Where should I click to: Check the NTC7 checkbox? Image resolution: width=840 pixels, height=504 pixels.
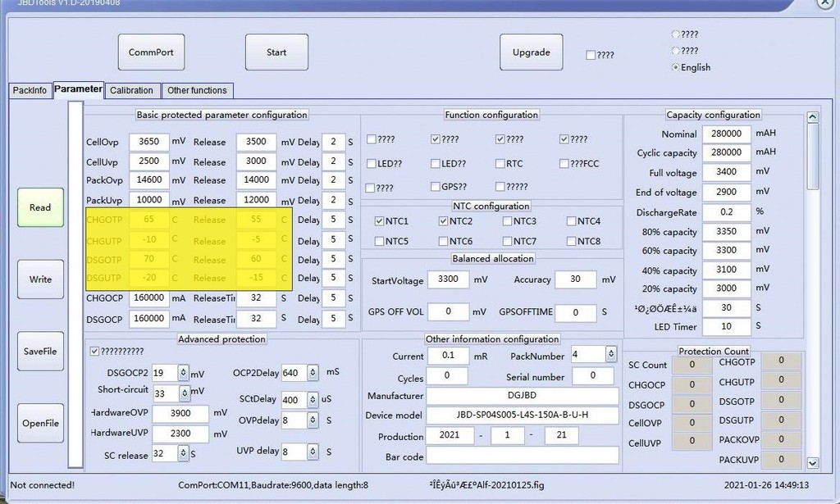pyautogui.click(x=507, y=241)
